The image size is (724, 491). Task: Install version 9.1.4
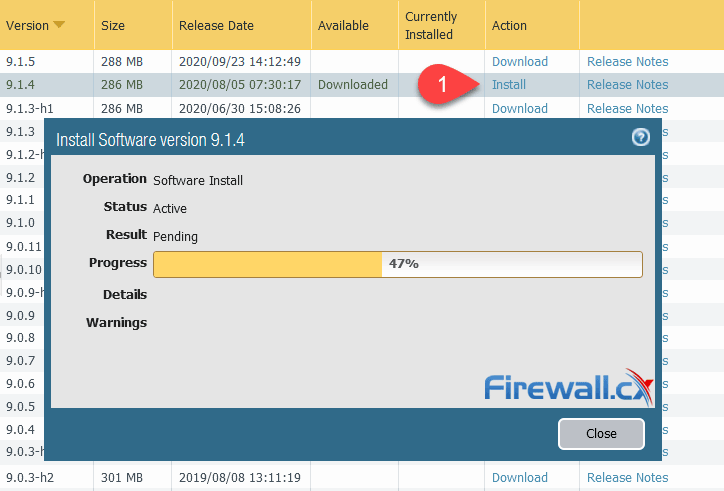[x=509, y=85]
